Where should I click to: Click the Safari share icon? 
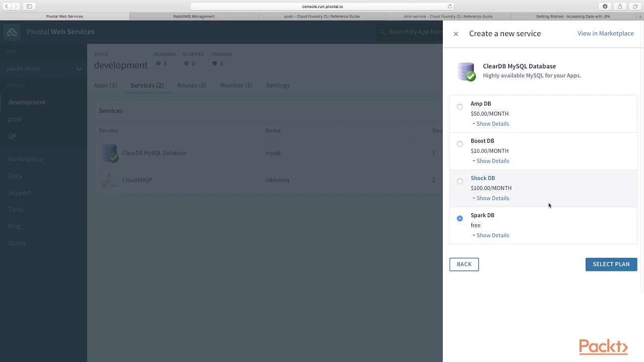pyautogui.click(x=620, y=6)
